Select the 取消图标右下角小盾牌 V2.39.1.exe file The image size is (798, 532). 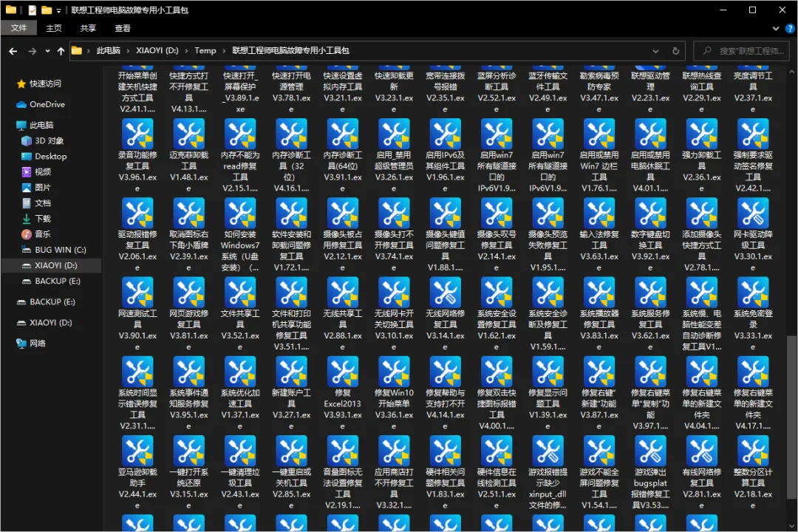point(189,235)
